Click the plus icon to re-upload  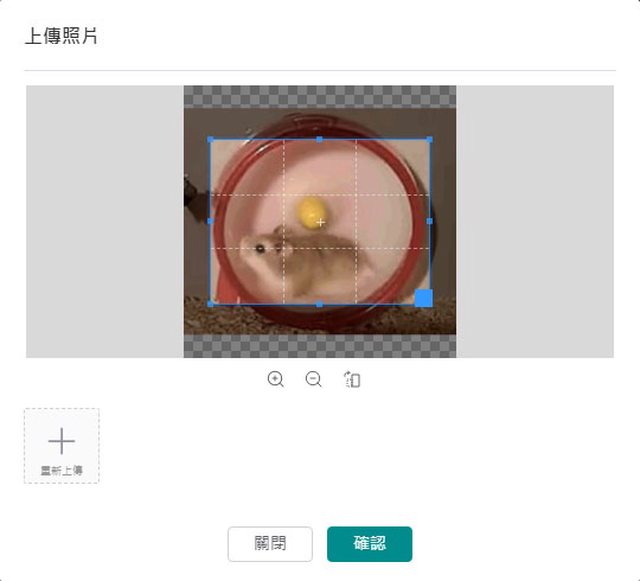pos(62,441)
